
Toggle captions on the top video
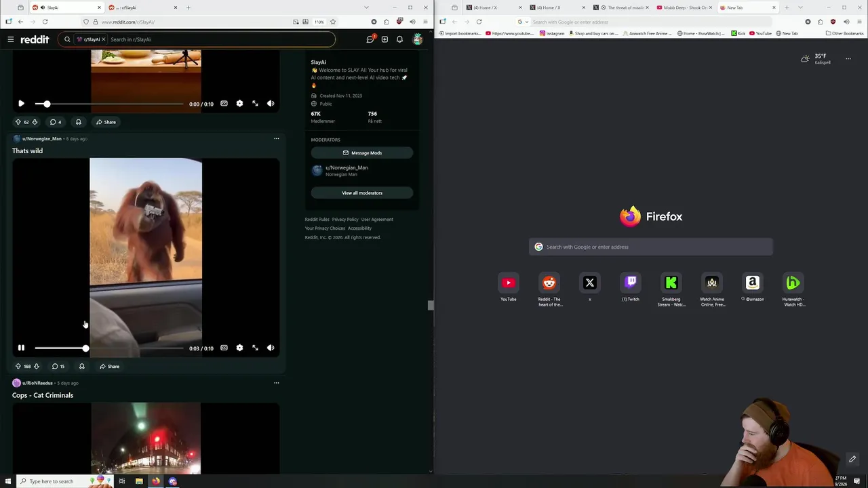(x=224, y=104)
